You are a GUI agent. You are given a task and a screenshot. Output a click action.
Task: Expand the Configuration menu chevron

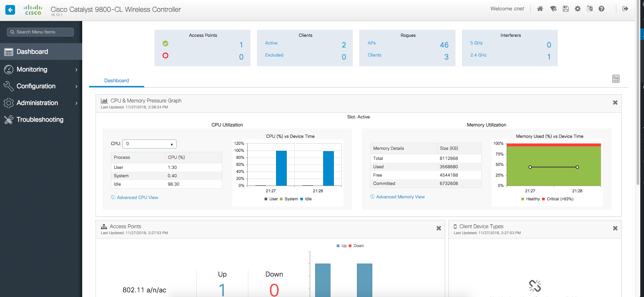77,86
